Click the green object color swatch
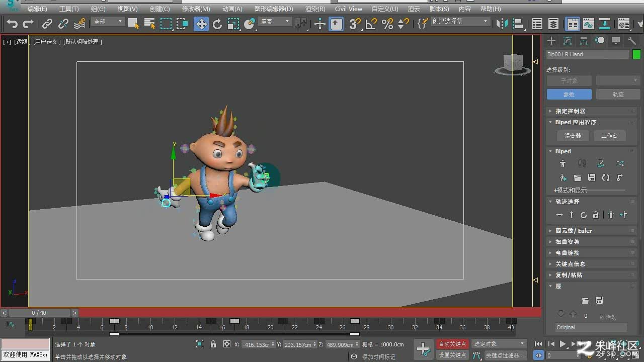 click(x=636, y=54)
